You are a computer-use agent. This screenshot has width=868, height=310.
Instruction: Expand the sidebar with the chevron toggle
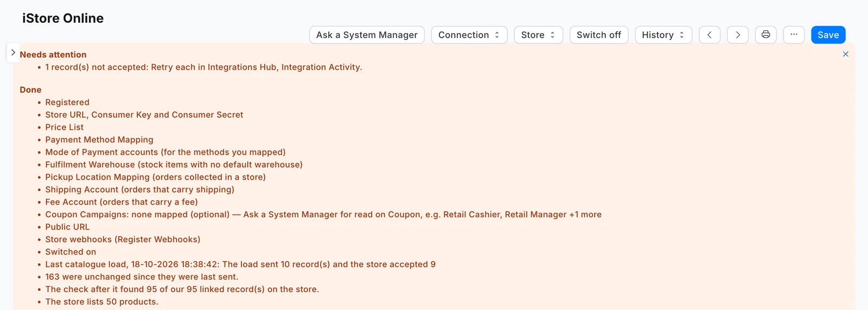click(x=13, y=53)
